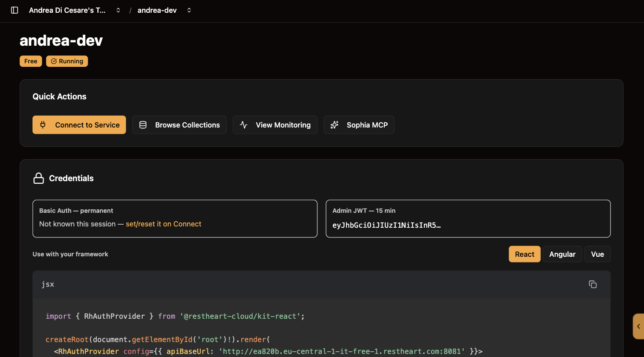Select the Basic Auth credentials box

click(175, 219)
